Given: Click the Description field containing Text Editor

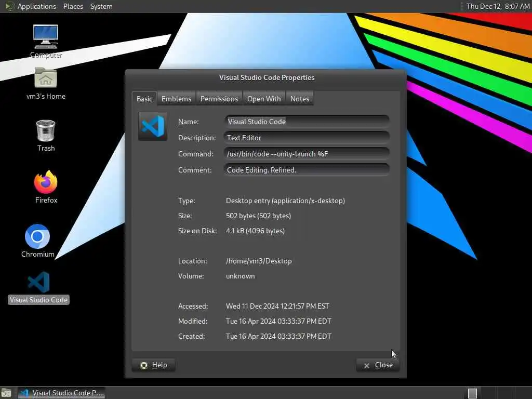Looking at the screenshot, I should point(307,138).
